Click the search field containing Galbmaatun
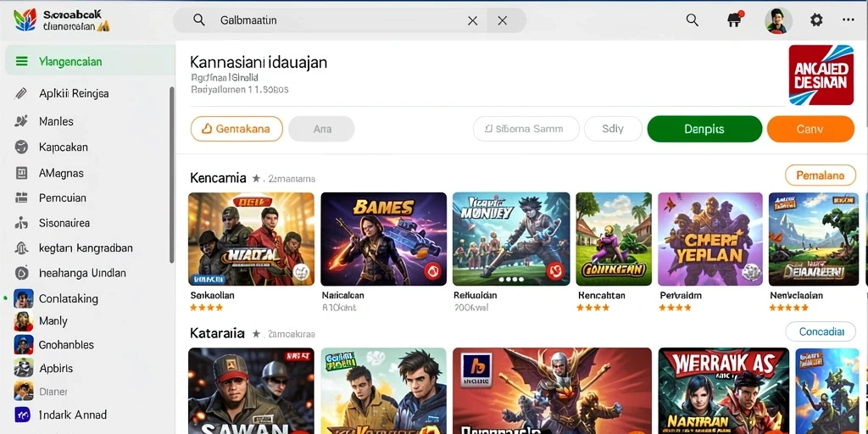 point(349,20)
